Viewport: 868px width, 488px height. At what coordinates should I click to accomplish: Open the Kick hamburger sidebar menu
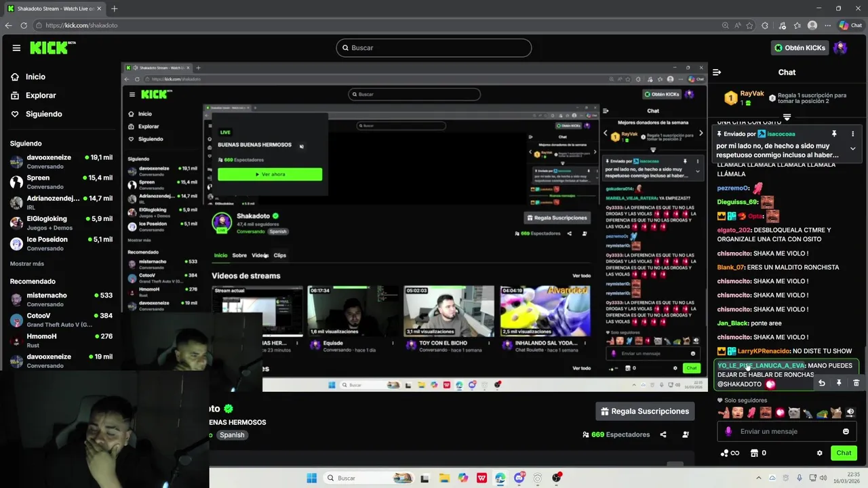pyautogui.click(x=16, y=48)
